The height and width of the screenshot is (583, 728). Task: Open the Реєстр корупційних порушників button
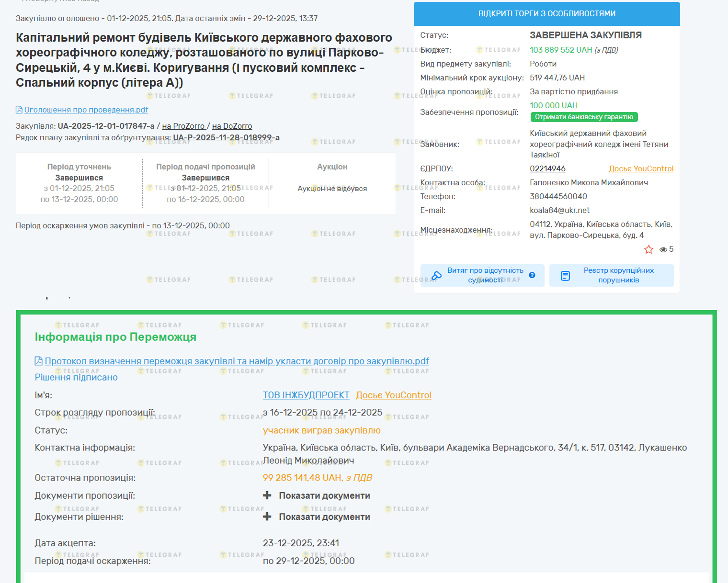click(618, 275)
